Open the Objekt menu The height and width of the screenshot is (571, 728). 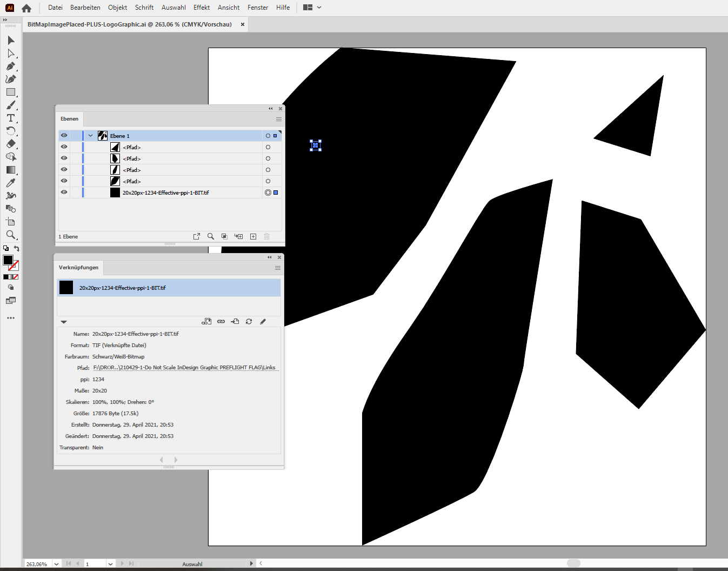pos(117,7)
